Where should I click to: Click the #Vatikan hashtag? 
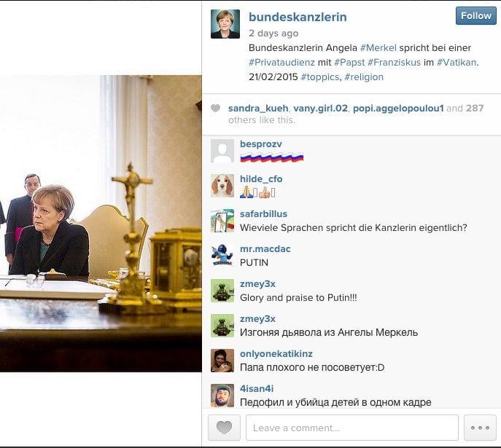point(457,62)
